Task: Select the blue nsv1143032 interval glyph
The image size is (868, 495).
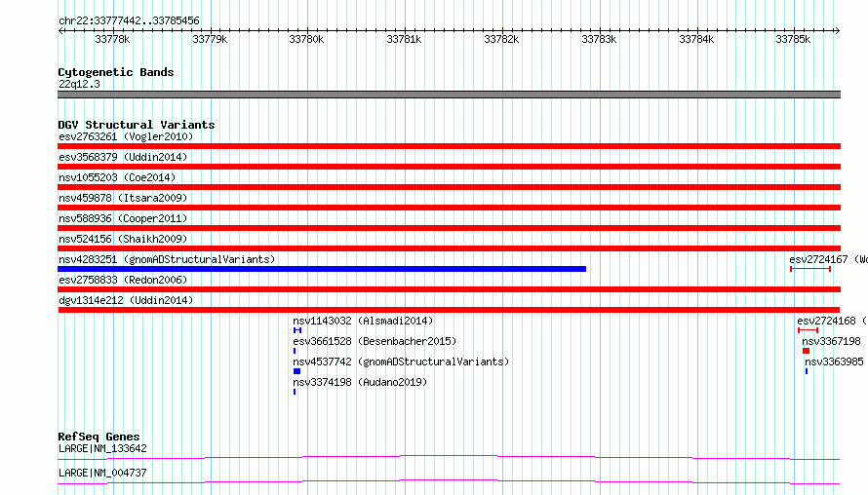Action: pyautogui.click(x=297, y=330)
